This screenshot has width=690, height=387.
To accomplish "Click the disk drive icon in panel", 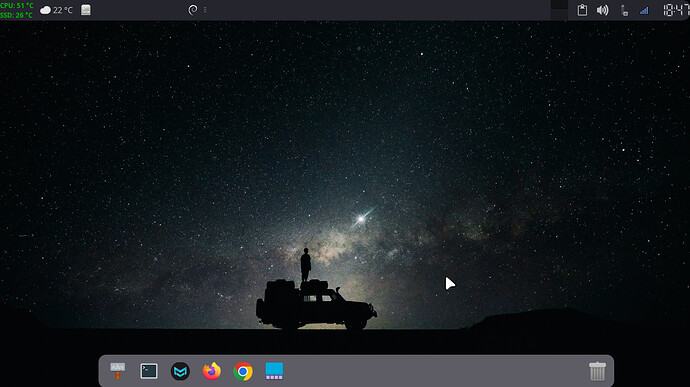I will (x=86, y=10).
